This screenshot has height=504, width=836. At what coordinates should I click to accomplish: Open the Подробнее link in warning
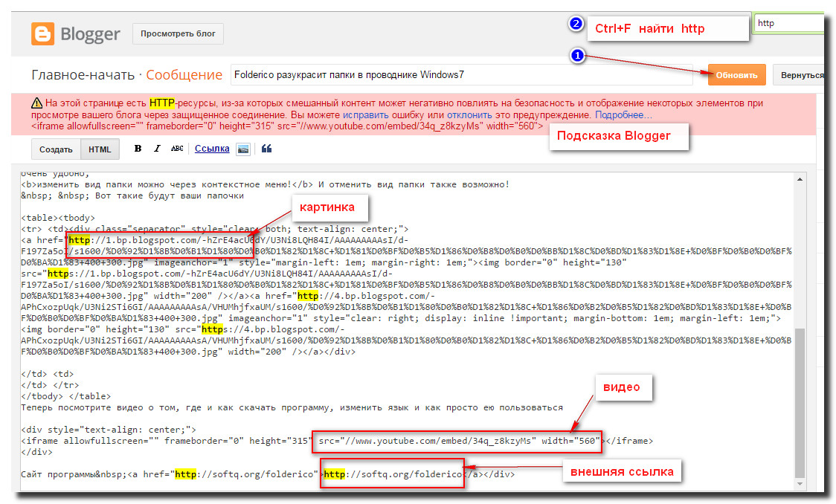click(x=623, y=114)
